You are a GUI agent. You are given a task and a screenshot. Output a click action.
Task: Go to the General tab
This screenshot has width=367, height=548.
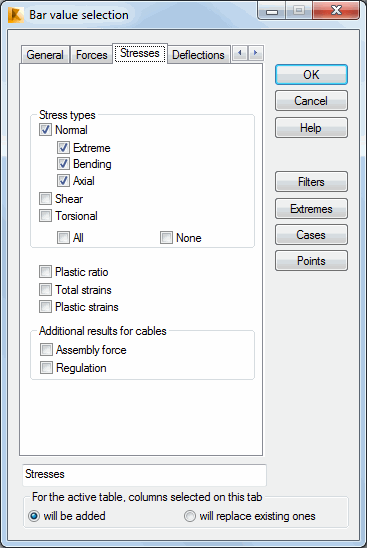click(45, 55)
